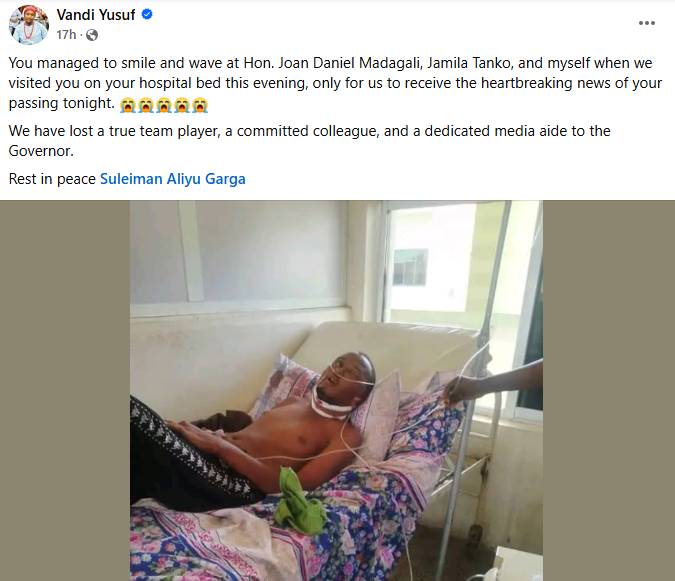Click the 'We have lost a true team player' text
Image resolution: width=675 pixels, height=581 pixels.
coord(310,141)
